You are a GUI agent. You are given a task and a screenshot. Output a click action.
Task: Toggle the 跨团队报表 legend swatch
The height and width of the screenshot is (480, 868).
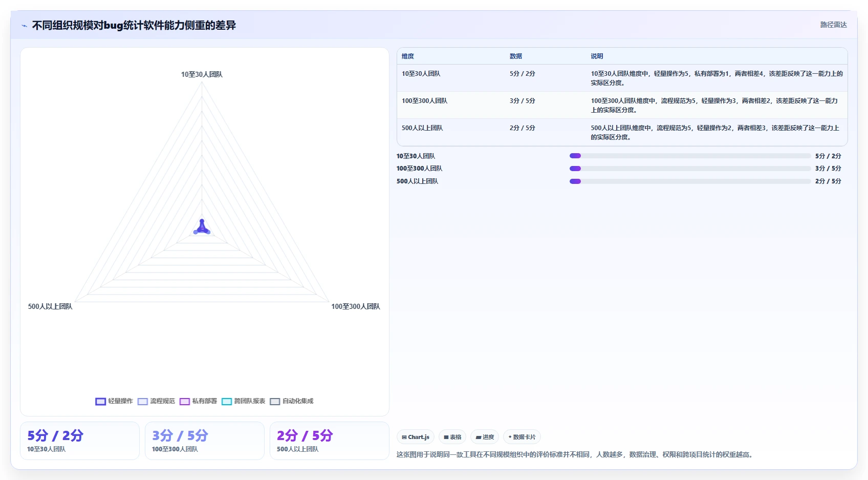click(x=227, y=401)
